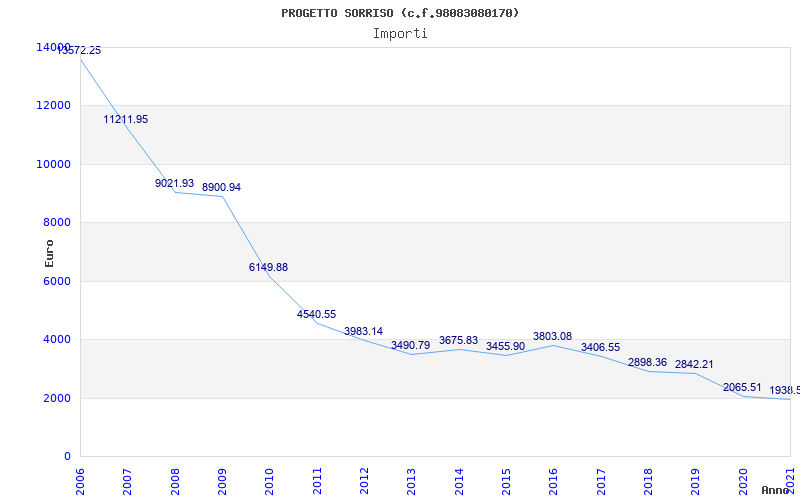Click the 3983.14 data label

click(x=363, y=331)
